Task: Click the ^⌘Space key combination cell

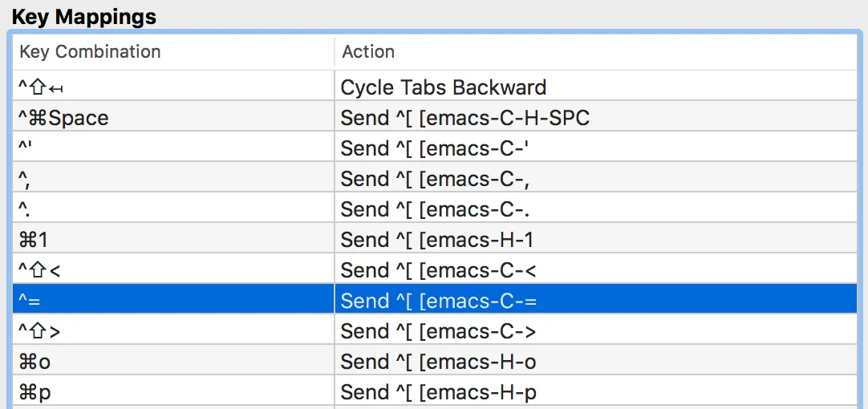Action: click(63, 118)
